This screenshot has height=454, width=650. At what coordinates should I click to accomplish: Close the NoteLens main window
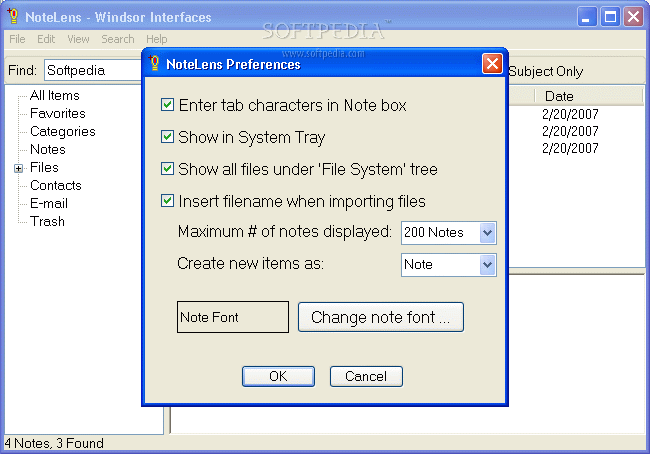tap(633, 17)
